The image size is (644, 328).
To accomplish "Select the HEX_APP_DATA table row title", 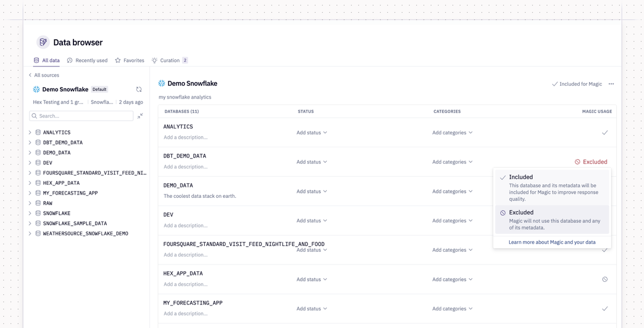I will [x=183, y=273].
